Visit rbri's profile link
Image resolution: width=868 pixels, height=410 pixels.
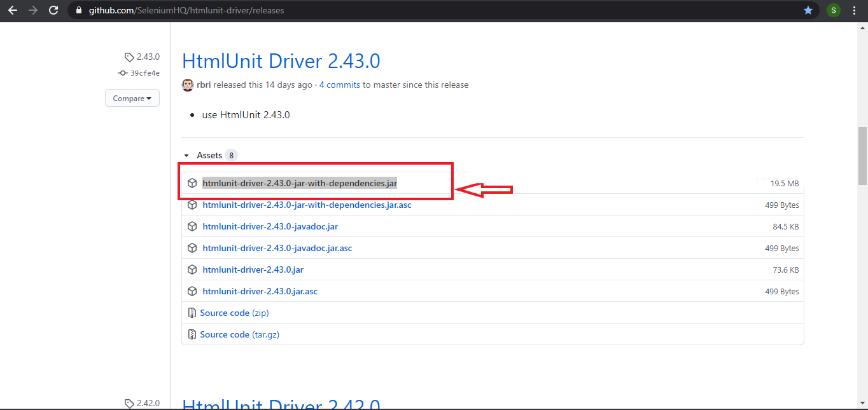pos(204,85)
